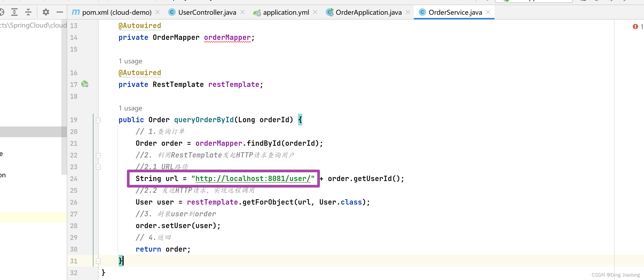Close the OrderApplication.java tab
Image resolution: width=644 pixels, height=280 pixels.
click(408, 12)
